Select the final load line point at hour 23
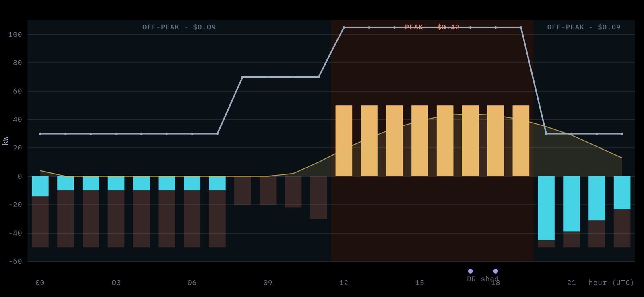Image resolution: width=644 pixels, height=297 pixels. [622, 134]
